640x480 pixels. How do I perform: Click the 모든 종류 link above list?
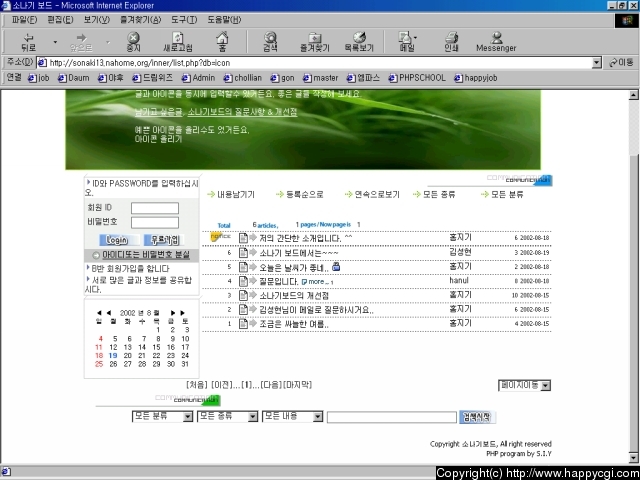(x=439, y=195)
